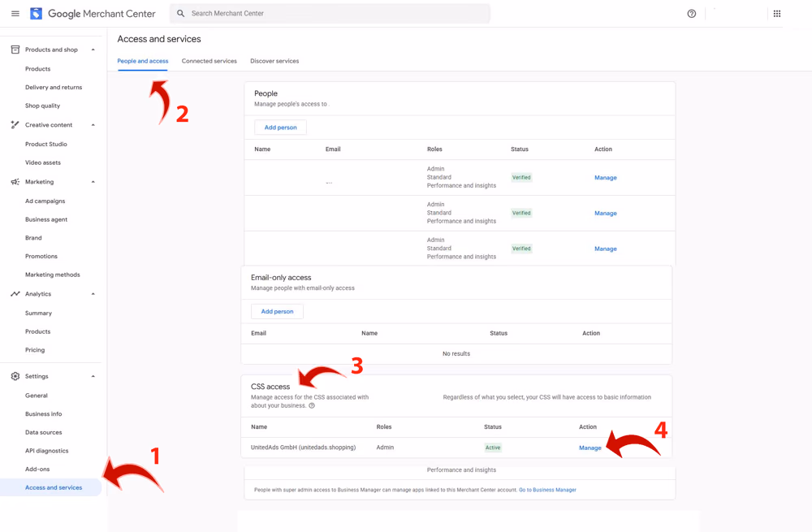Collapse the Analytics section
Image resolution: width=812 pixels, height=532 pixels.
pyautogui.click(x=93, y=294)
